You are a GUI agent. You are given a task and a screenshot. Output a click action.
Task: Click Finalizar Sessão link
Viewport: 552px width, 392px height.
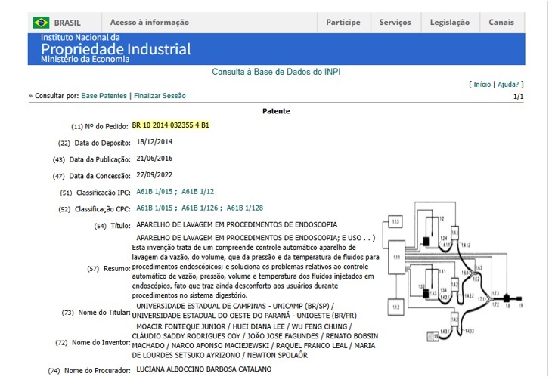tap(160, 96)
